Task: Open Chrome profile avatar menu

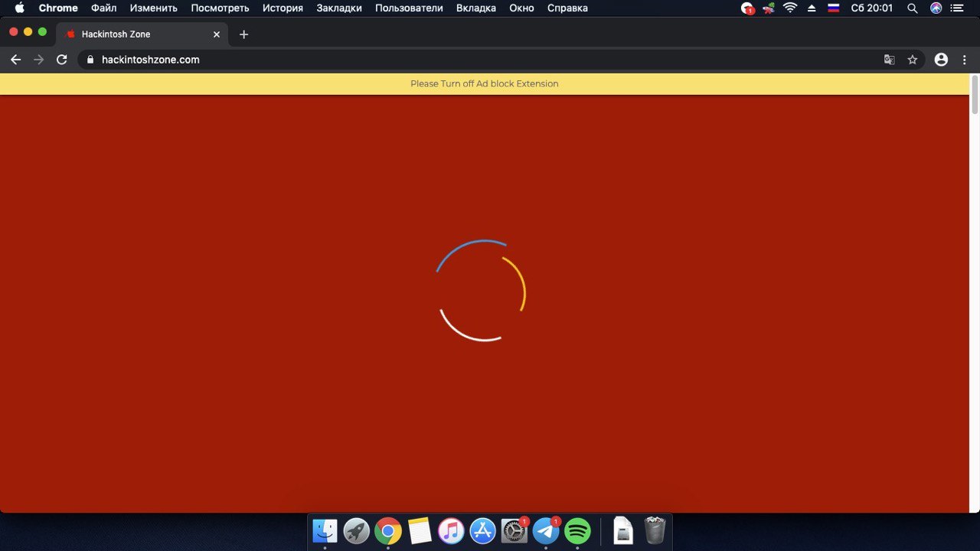Action: (941, 60)
